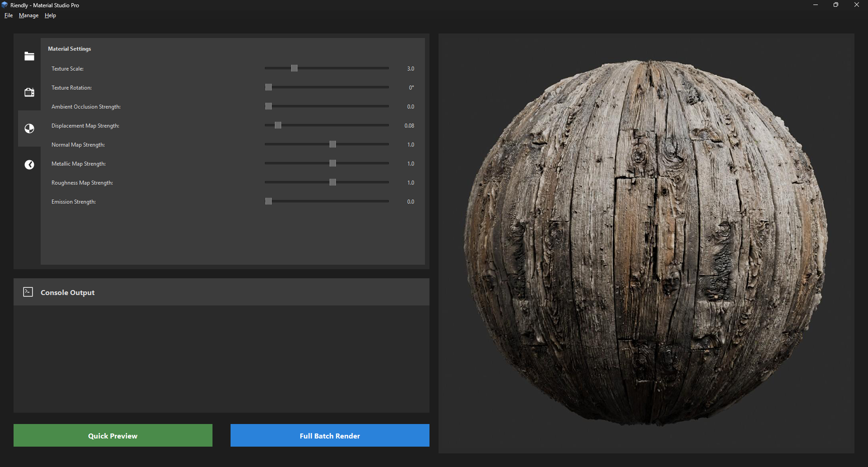
Task: Open the folder browser panel
Action: pos(29,56)
